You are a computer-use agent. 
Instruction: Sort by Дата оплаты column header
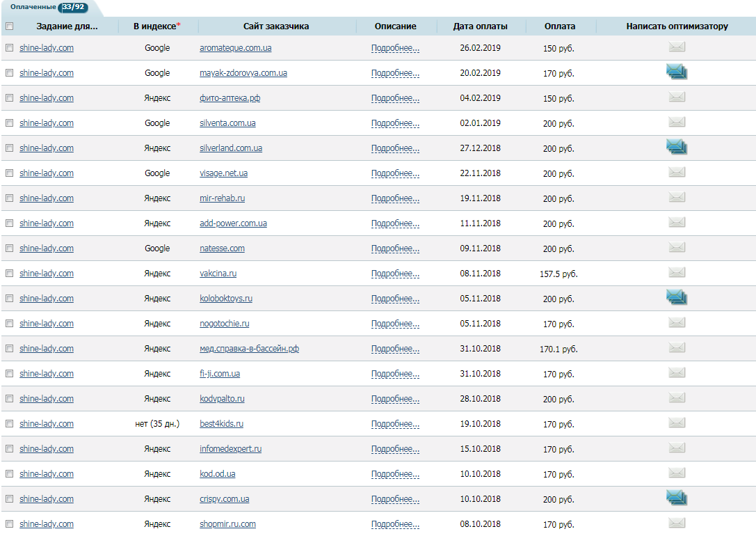(480, 26)
